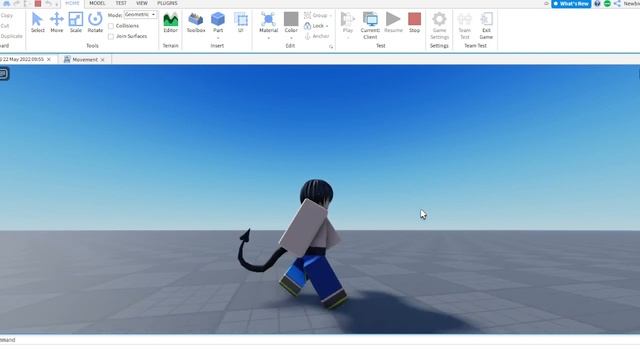This screenshot has width=640, height=360.
Task: Open the Lock dropdown arrow
Action: (327, 26)
